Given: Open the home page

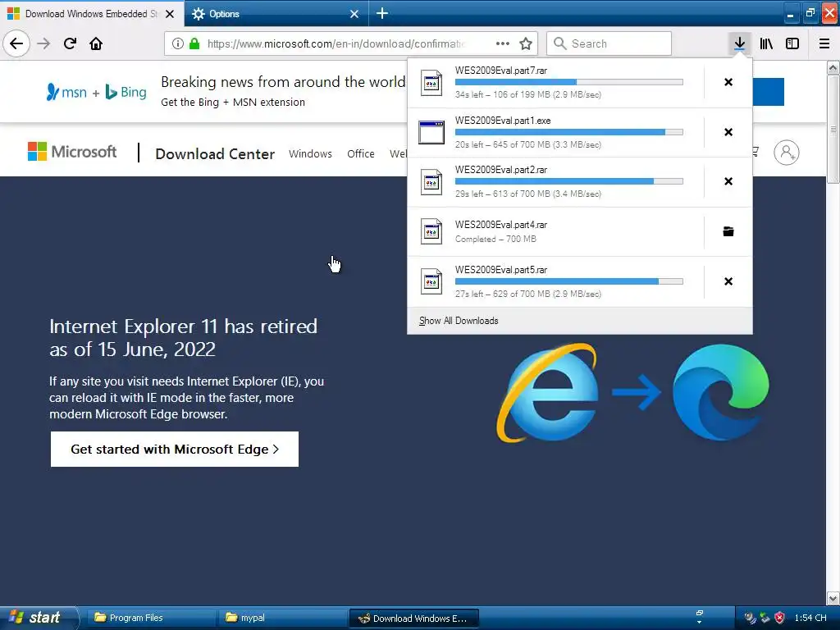Looking at the screenshot, I should coord(96,43).
